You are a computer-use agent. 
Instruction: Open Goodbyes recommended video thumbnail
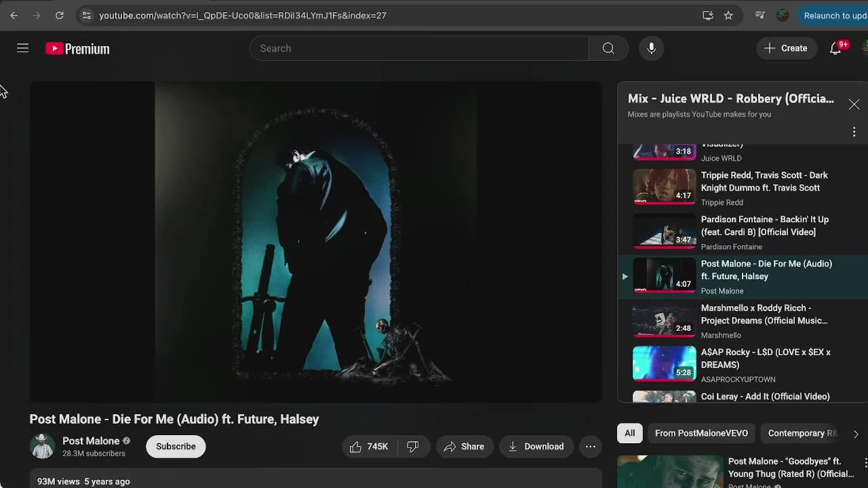[x=670, y=472]
